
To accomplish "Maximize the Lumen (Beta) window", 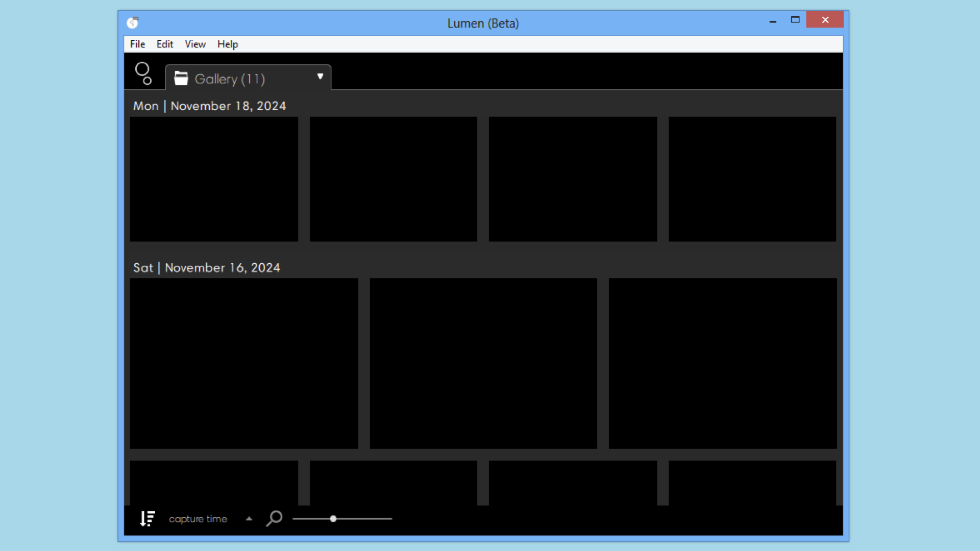I will [795, 20].
